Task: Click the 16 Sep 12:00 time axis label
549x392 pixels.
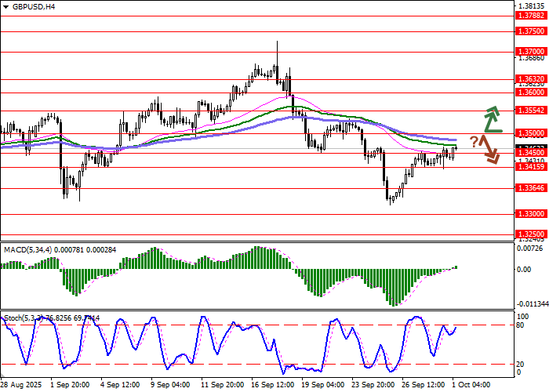Action: 272,385
